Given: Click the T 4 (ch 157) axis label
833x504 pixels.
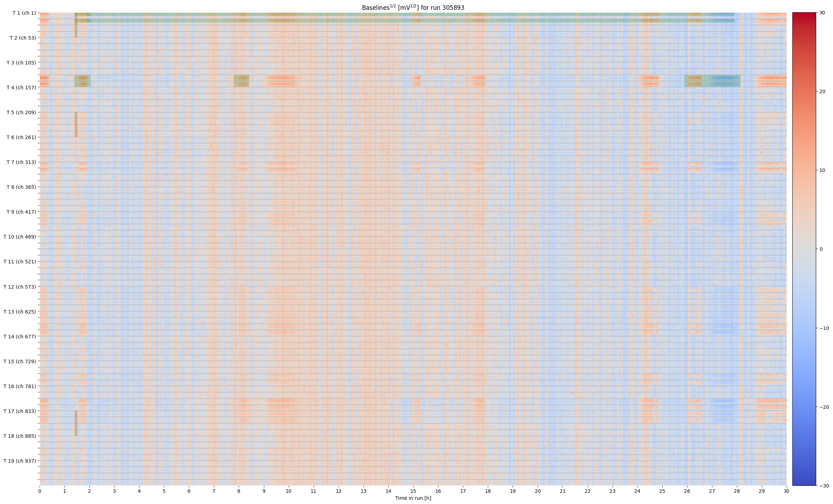Looking at the screenshot, I should (x=21, y=87).
